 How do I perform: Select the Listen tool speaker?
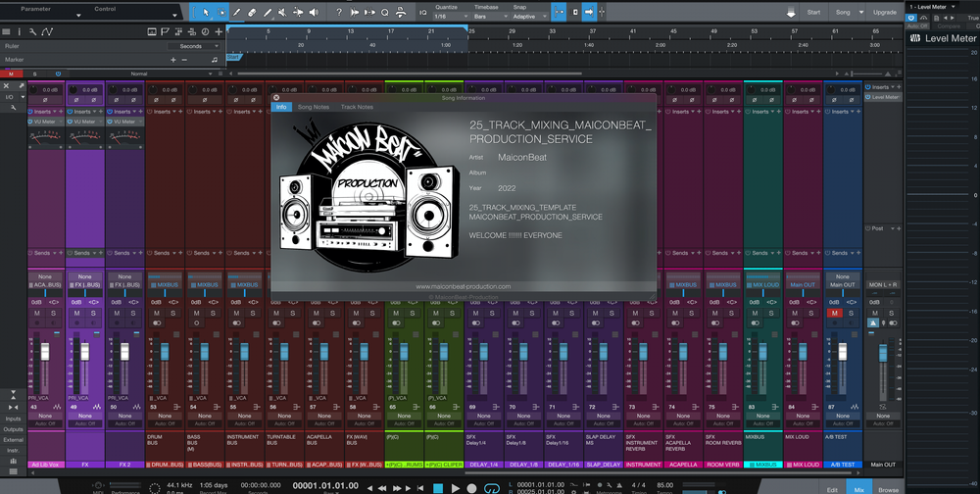click(x=314, y=12)
